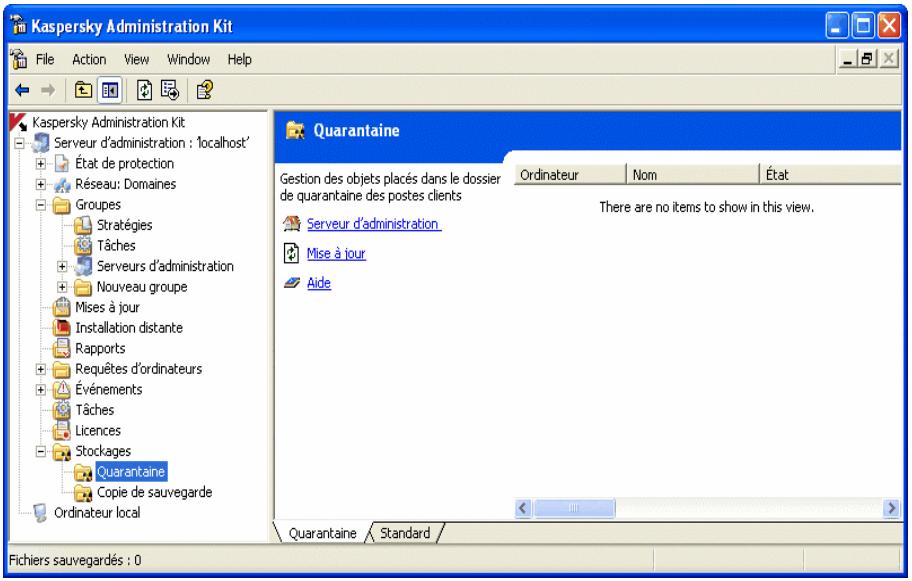Expand the Réseau: Domaines node
This screenshot has width=912, height=581.
pos(41,184)
